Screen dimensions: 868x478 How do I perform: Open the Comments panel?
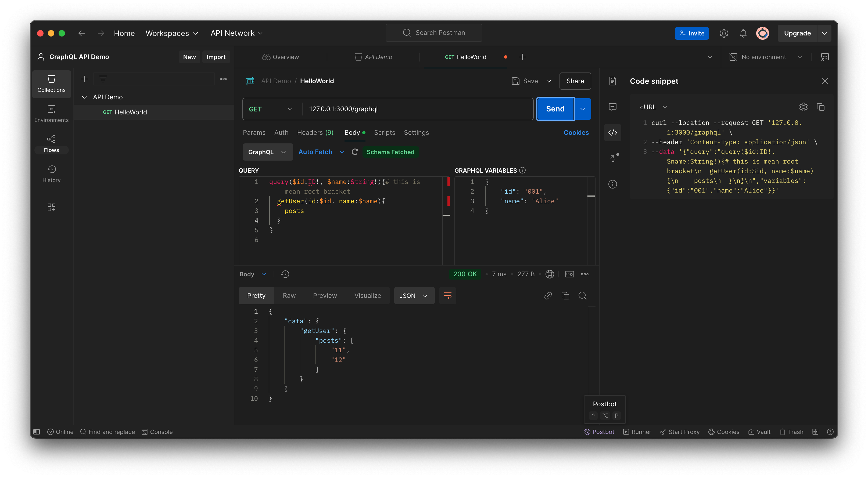coord(612,107)
